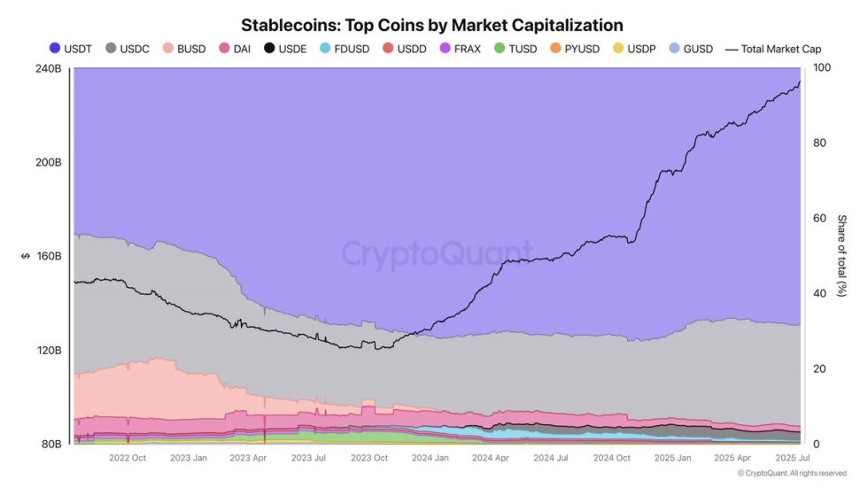Click the 2024 Jul x-axis label
This screenshot has height=488, width=868.
[x=550, y=458]
